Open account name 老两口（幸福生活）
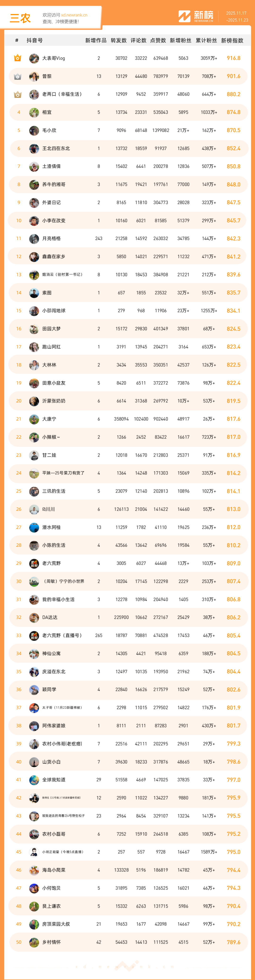Screen dimensions: 255x980 62,94
